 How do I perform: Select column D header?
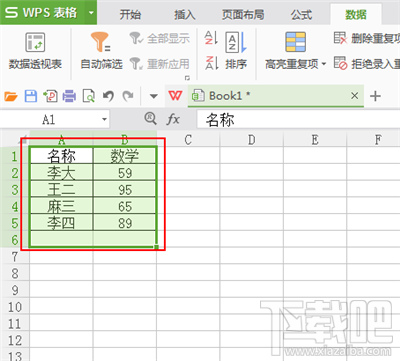(x=251, y=140)
